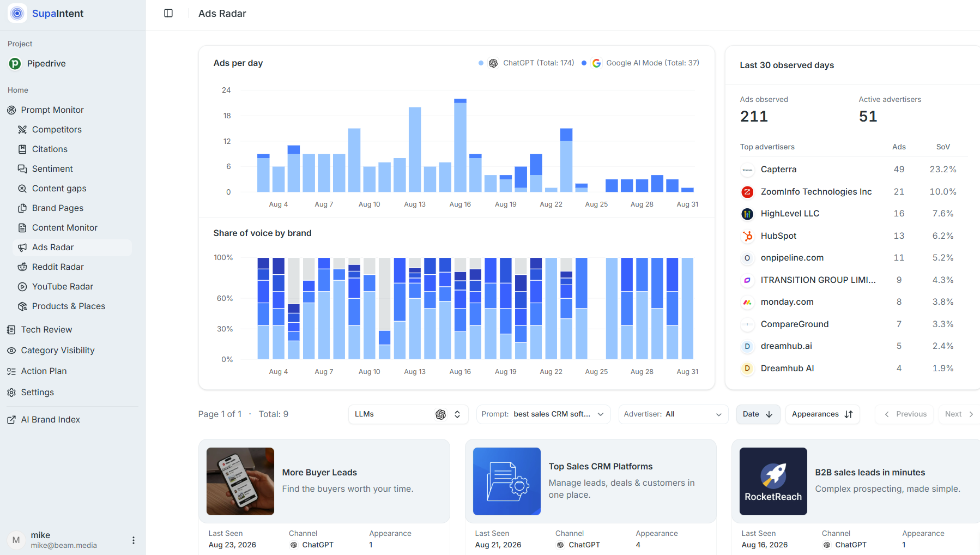The image size is (980, 555).
Task: Click the Ads column header
Action: tap(899, 147)
